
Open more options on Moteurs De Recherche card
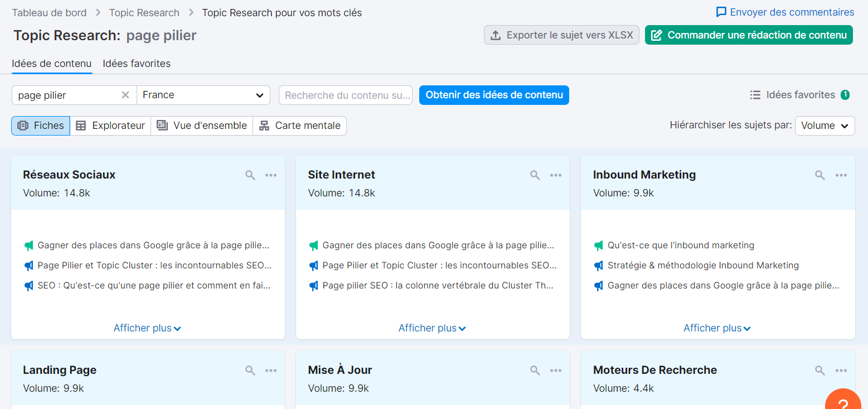[x=841, y=370]
